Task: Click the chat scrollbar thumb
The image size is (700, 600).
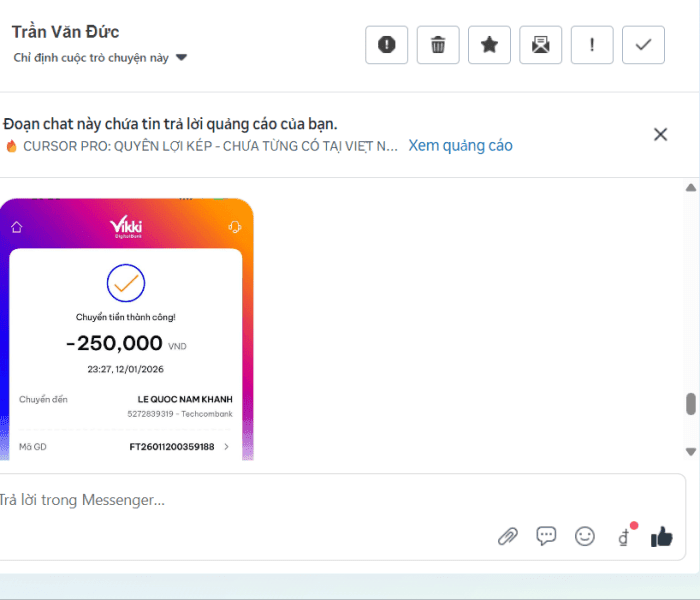Action: pyautogui.click(x=691, y=404)
